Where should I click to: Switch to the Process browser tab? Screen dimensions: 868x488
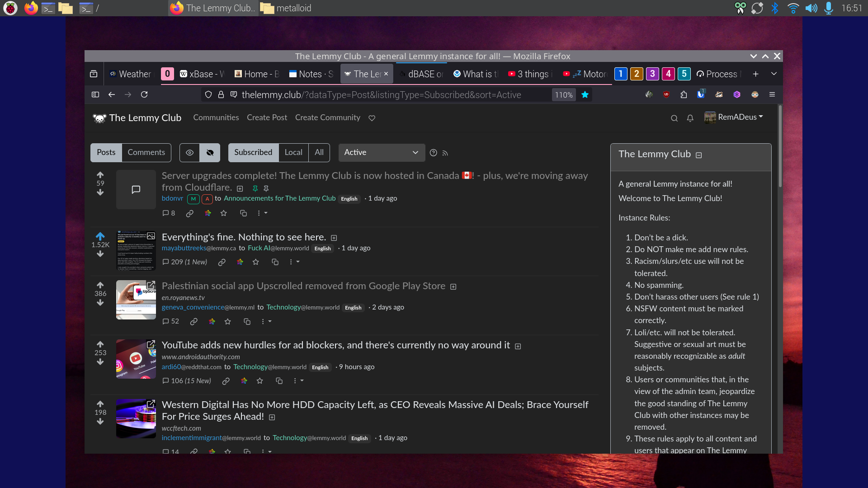[x=719, y=74]
